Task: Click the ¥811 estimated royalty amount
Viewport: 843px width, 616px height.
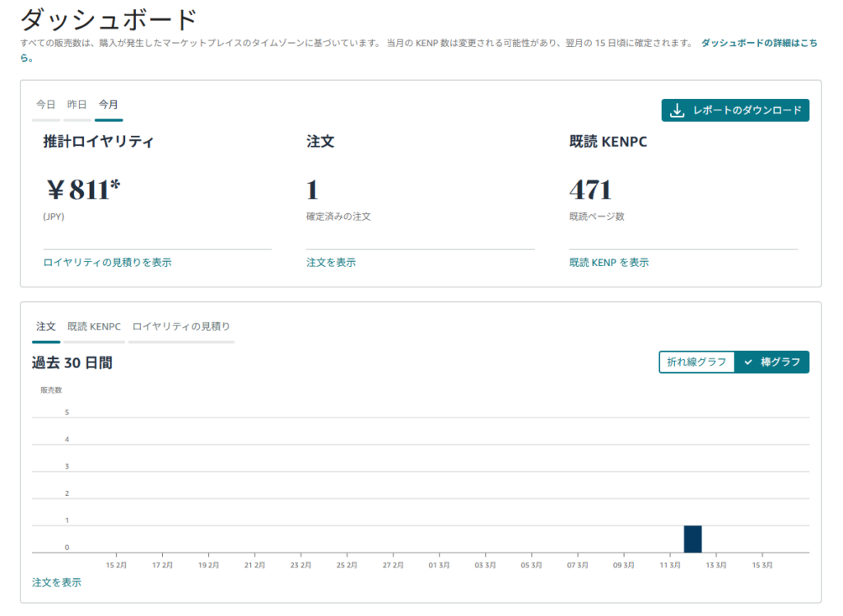Action: pos(82,190)
